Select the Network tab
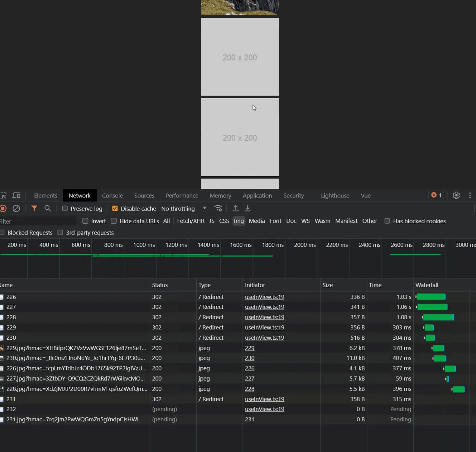 coord(80,195)
